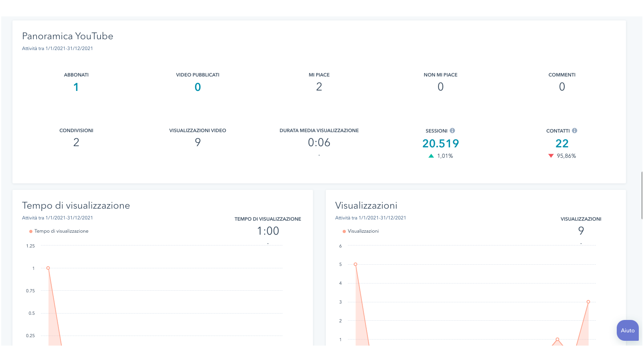
Task: Click the red down arrow under Contatti
Action: coord(551,156)
